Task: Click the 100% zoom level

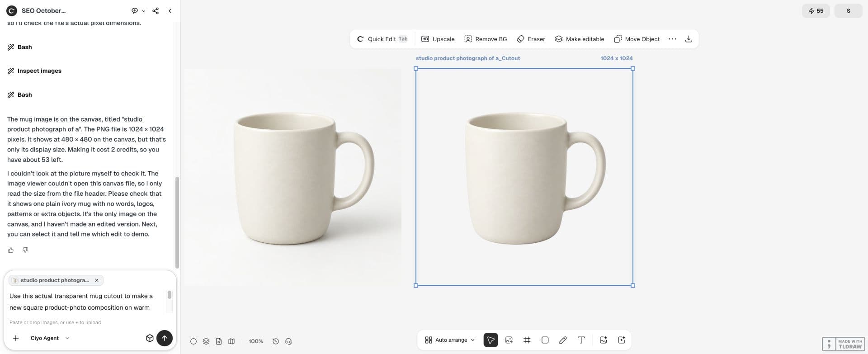Action: pyautogui.click(x=256, y=341)
